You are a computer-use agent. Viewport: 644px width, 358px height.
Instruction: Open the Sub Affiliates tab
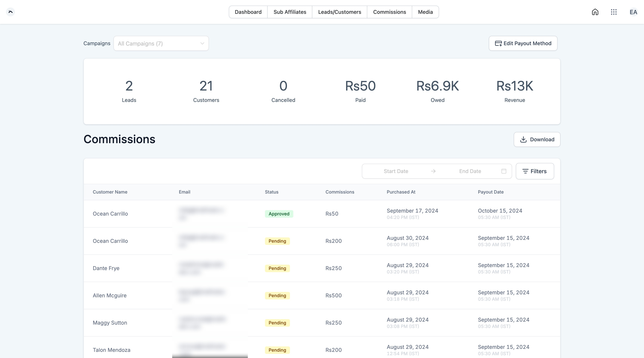coord(290,12)
